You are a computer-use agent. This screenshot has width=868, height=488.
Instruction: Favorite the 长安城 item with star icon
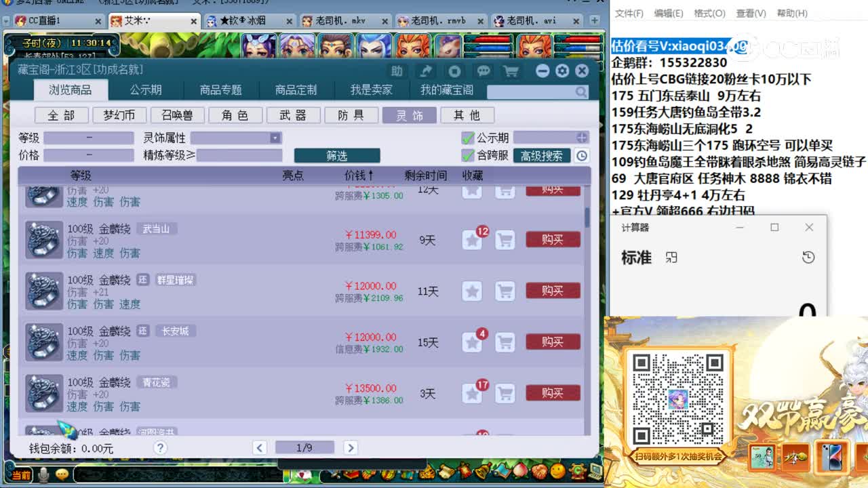point(473,342)
